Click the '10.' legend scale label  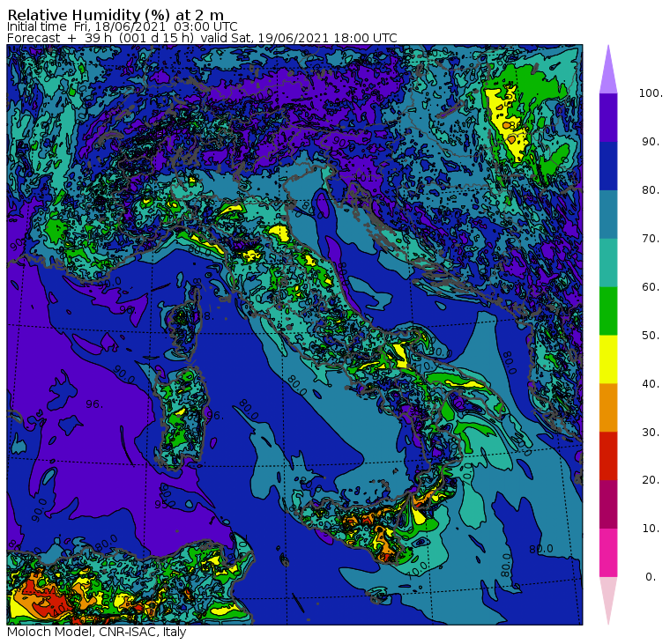651,529
